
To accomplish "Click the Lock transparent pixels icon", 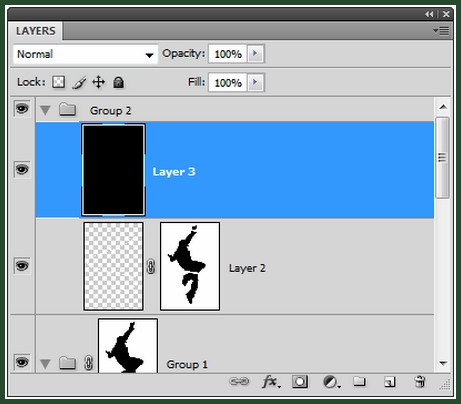I will tap(58, 82).
